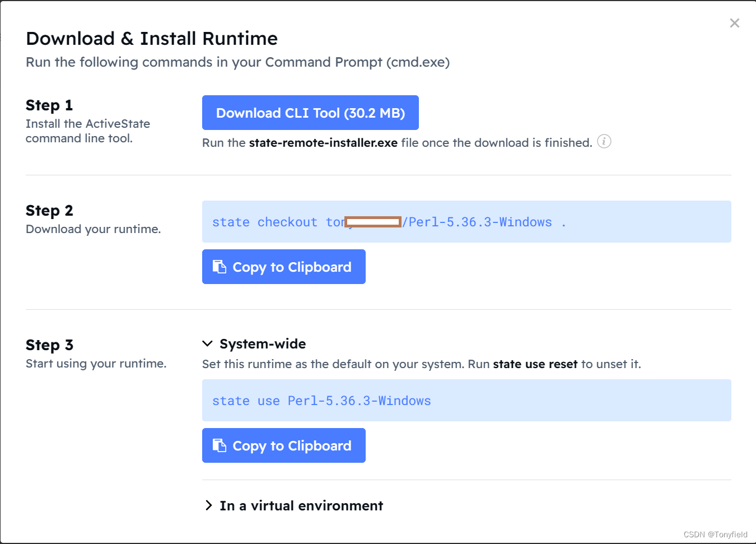Image resolution: width=756 pixels, height=544 pixels.
Task: Select the state checkout command field
Action: (x=466, y=222)
